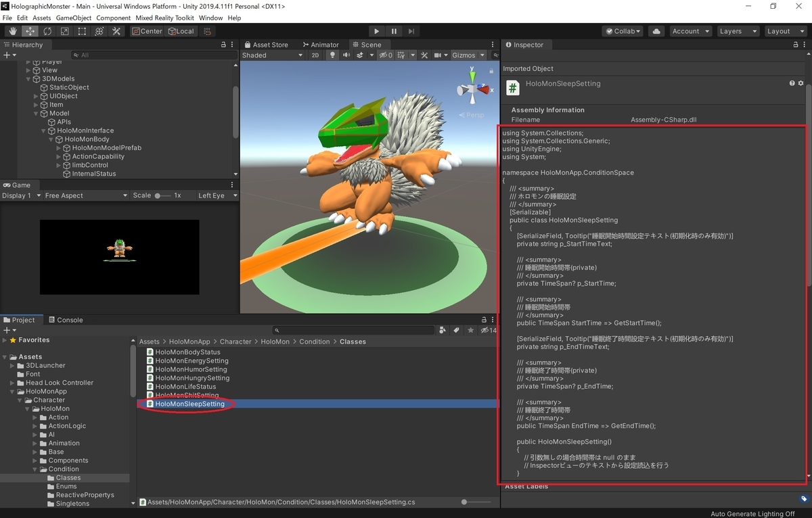Toggle hidden objects visibility in scene
This screenshot has width=812, height=518.
coord(386,55)
